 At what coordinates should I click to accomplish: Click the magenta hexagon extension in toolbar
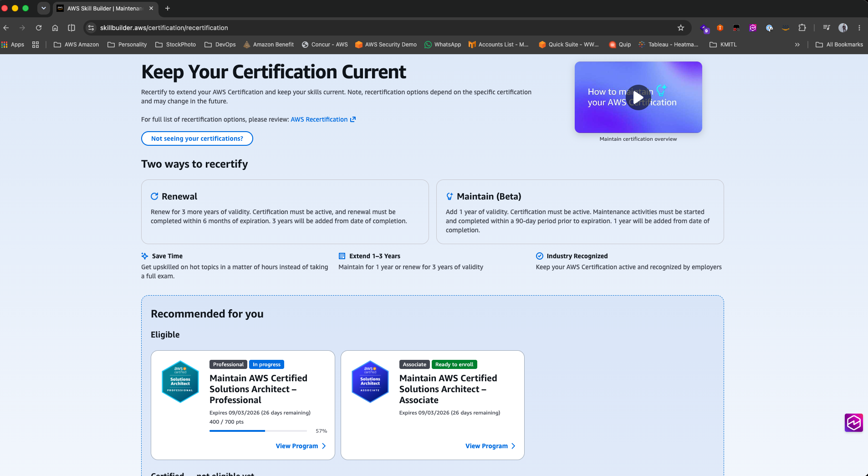pyautogui.click(x=753, y=28)
